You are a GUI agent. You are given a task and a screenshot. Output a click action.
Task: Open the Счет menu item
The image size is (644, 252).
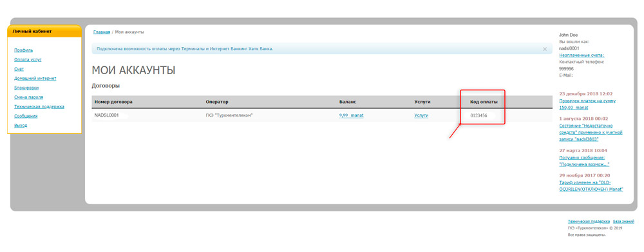(19, 69)
